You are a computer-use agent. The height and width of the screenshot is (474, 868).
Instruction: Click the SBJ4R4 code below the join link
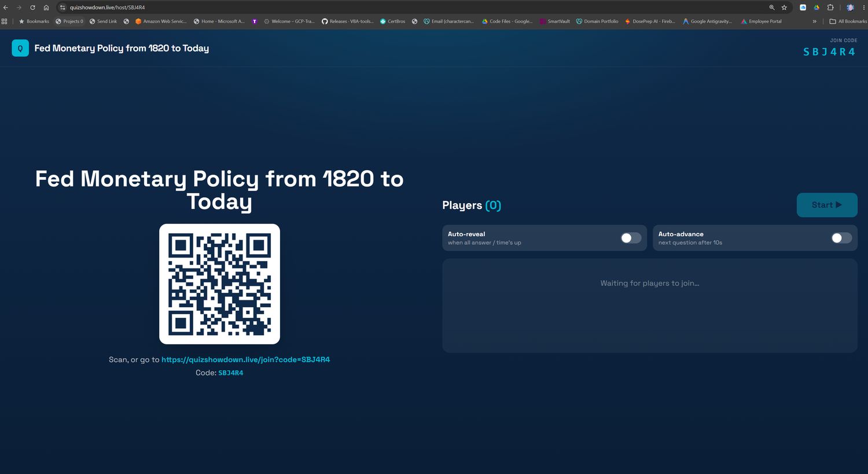pos(230,373)
